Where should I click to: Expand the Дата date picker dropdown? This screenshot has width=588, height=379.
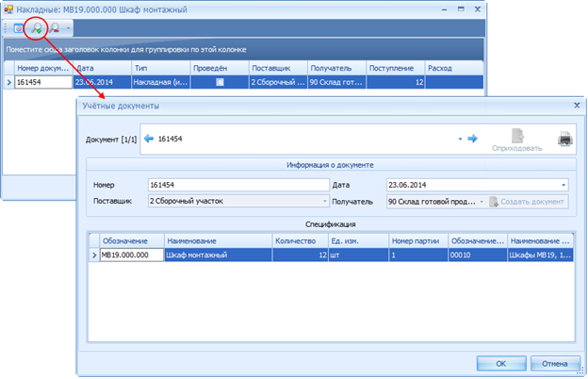(563, 185)
